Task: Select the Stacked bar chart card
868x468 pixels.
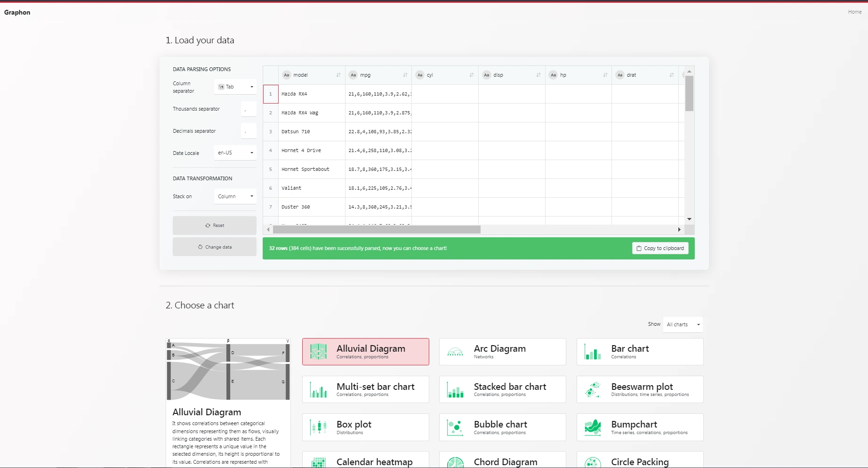Action: click(503, 389)
